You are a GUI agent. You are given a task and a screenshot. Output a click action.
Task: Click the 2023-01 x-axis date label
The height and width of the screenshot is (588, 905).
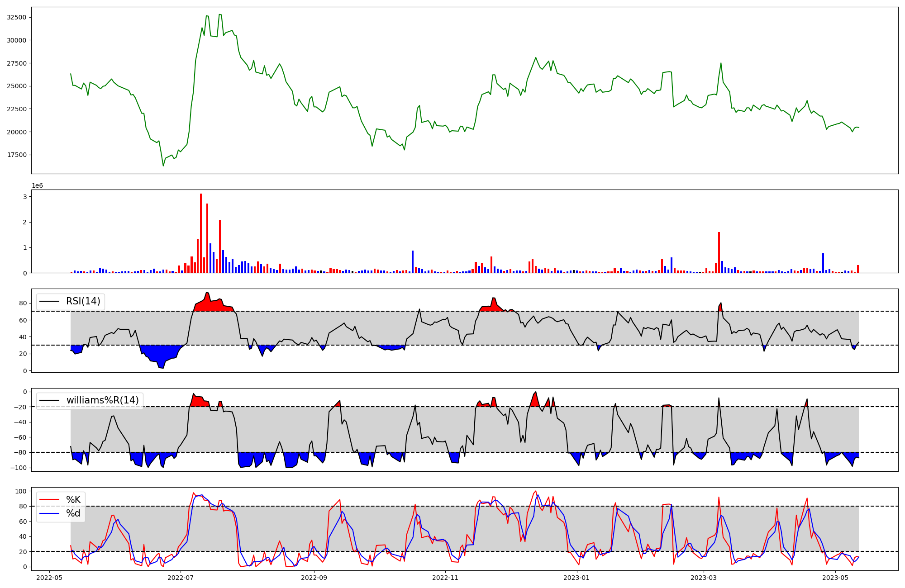click(x=576, y=578)
